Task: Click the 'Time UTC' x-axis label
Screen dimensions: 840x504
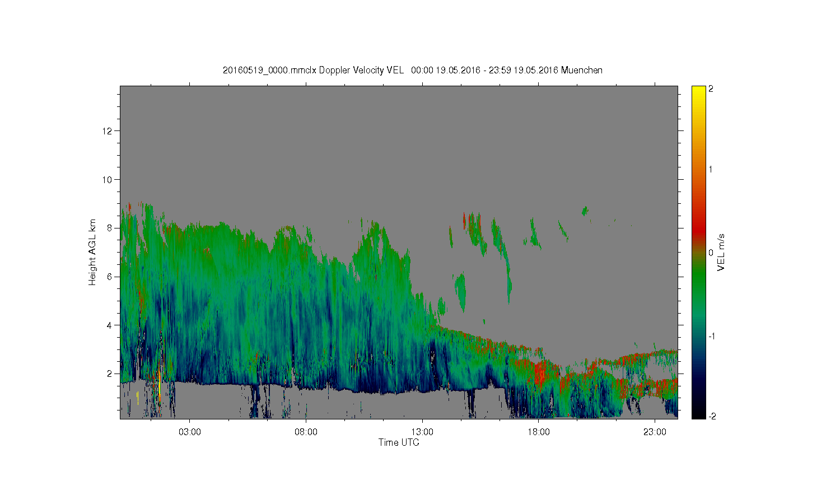Action: click(x=399, y=442)
